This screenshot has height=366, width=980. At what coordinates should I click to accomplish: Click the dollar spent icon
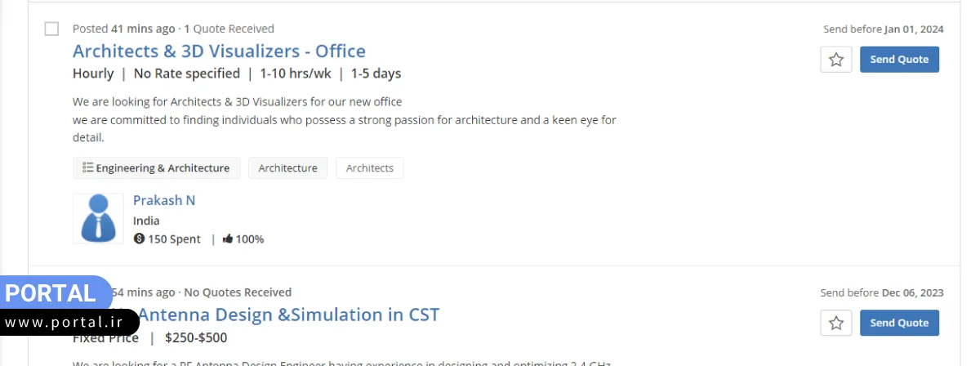point(139,239)
